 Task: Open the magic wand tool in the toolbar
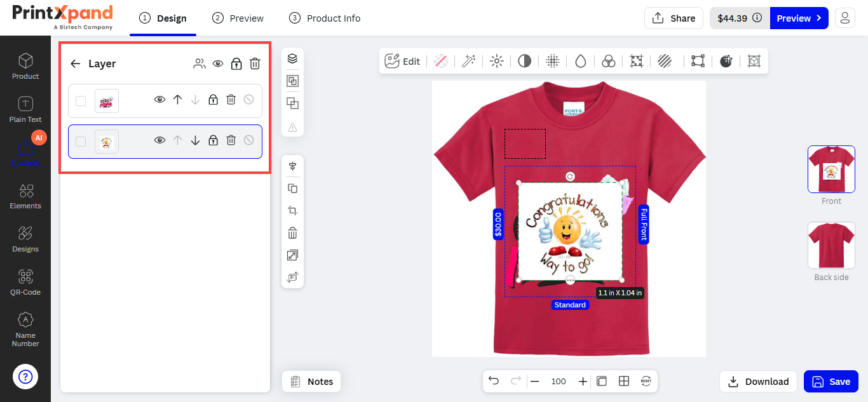(469, 61)
